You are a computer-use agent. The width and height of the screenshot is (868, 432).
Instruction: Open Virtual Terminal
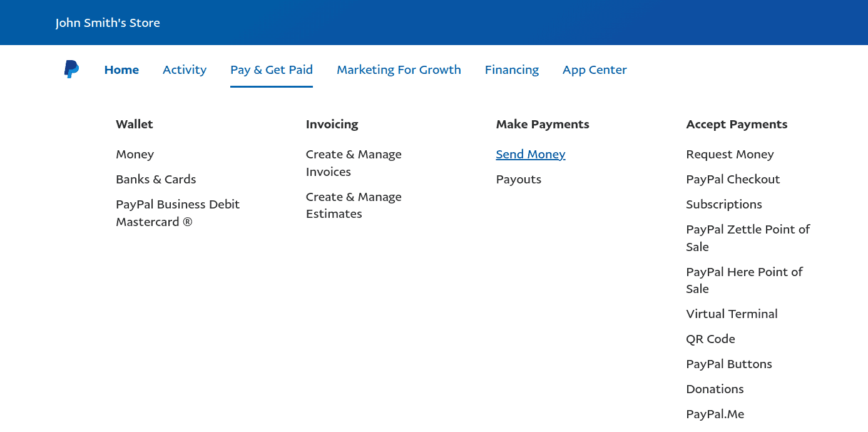pyautogui.click(x=732, y=314)
